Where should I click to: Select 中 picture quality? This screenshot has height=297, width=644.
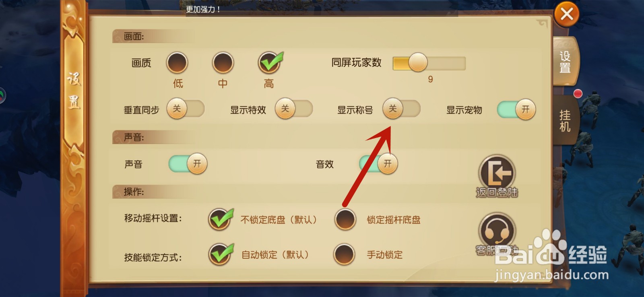click(223, 63)
